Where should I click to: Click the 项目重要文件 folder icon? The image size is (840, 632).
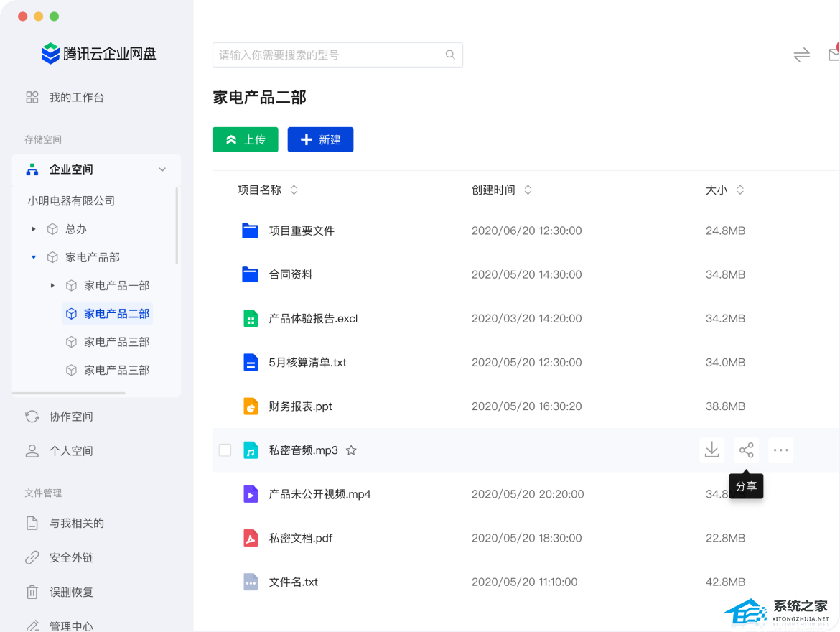pos(250,231)
